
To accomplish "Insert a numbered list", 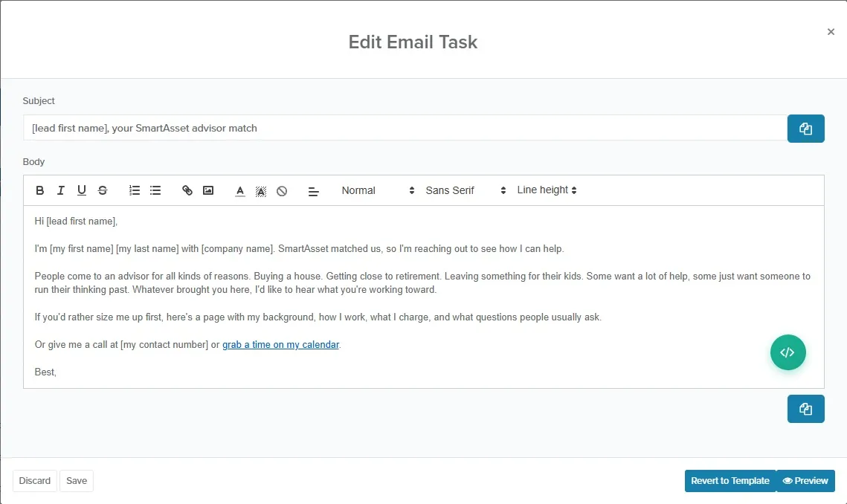I will coord(135,190).
